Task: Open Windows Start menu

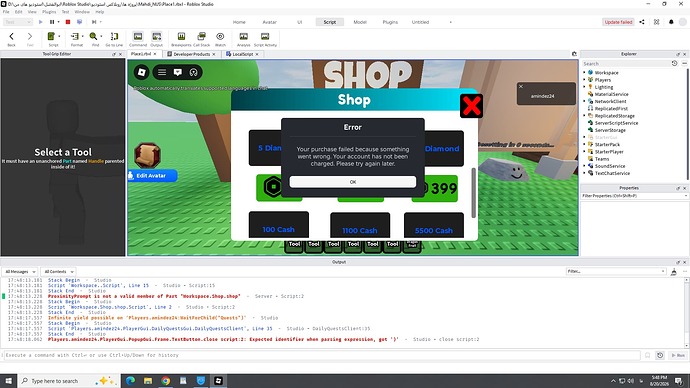Action: (8, 381)
